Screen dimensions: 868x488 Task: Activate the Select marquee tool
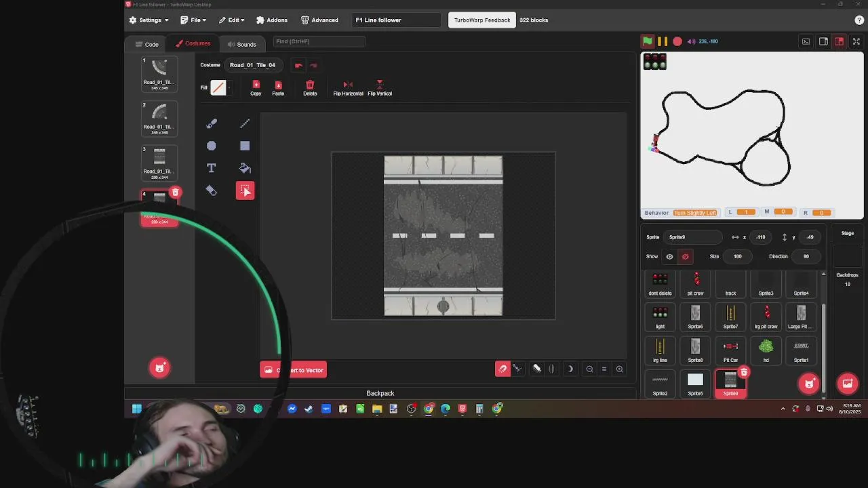tap(245, 190)
